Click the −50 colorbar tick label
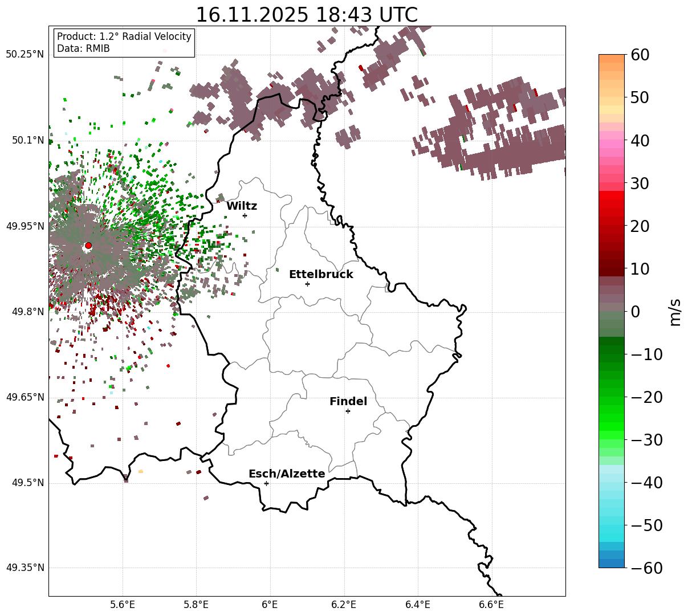688x616 pixels. coord(646,525)
